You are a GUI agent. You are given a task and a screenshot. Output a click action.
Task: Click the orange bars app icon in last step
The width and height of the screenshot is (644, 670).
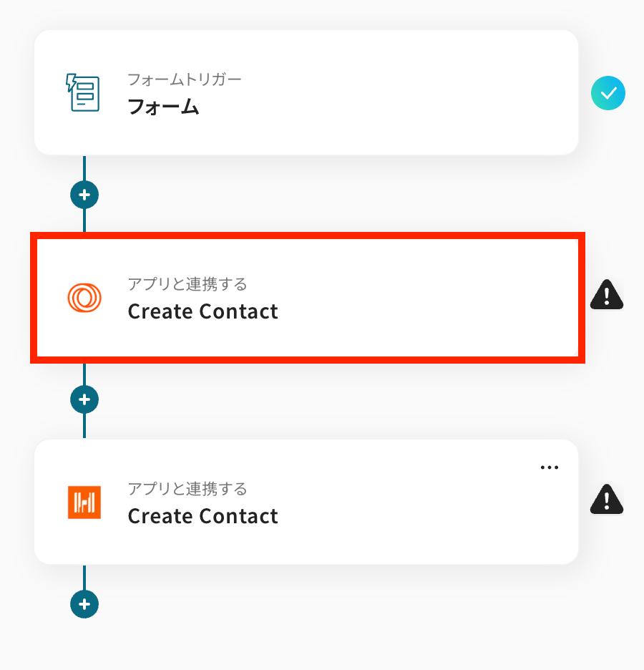84,502
